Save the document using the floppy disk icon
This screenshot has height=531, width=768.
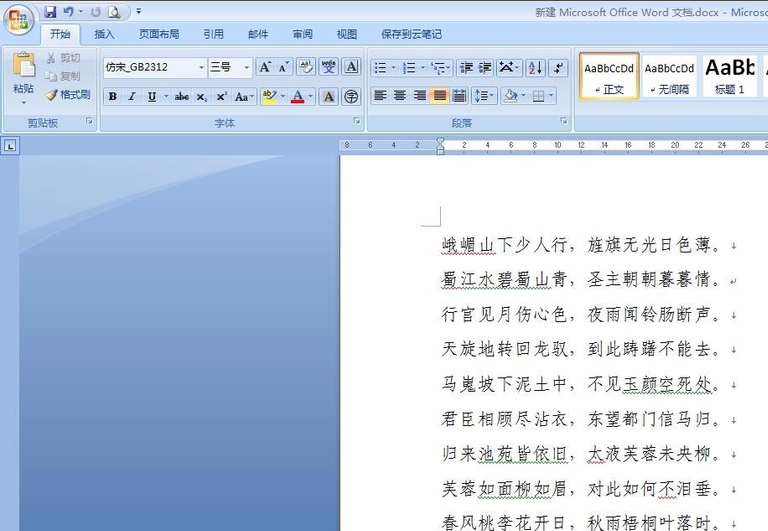pyautogui.click(x=50, y=12)
